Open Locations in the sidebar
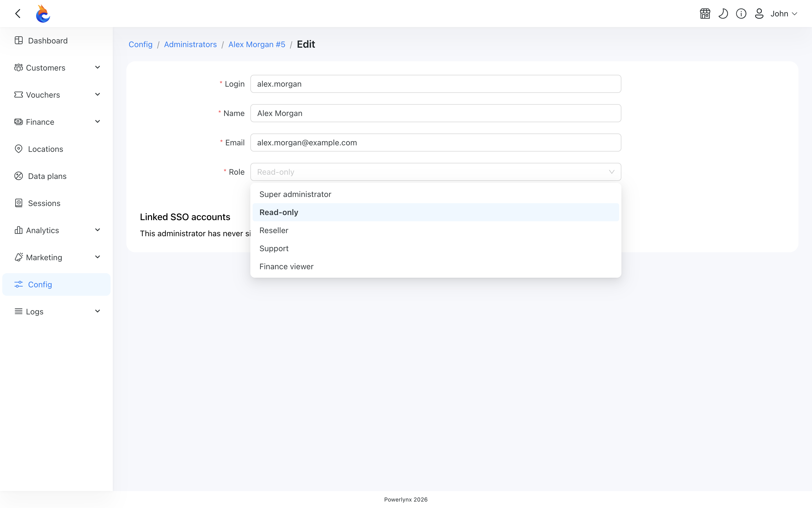The width and height of the screenshot is (812, 508). tap(56, 149)
